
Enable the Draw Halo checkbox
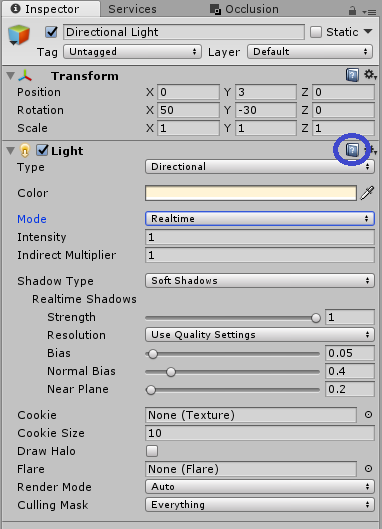(x=152, y=451)
